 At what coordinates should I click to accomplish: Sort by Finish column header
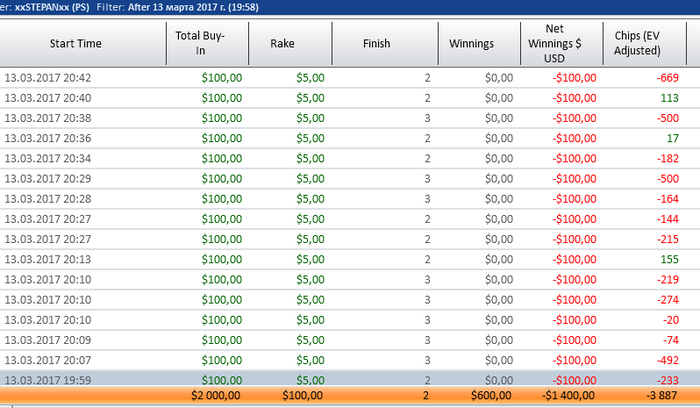385,44
